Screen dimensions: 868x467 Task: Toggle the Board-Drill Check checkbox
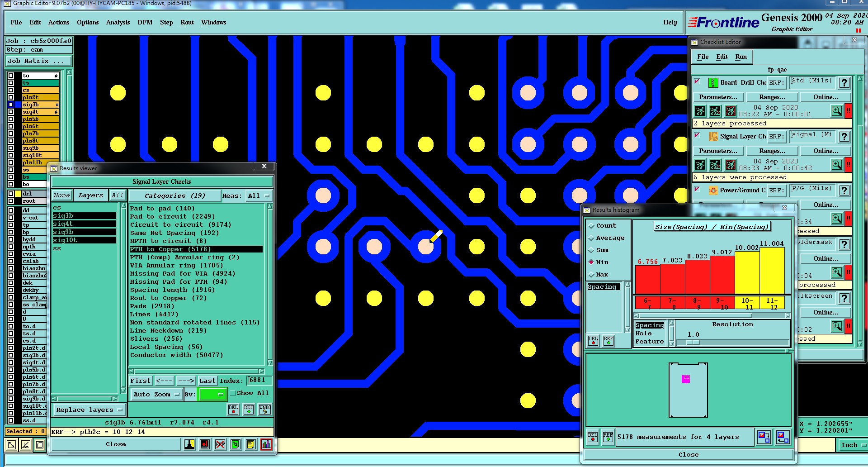(697, 81)
